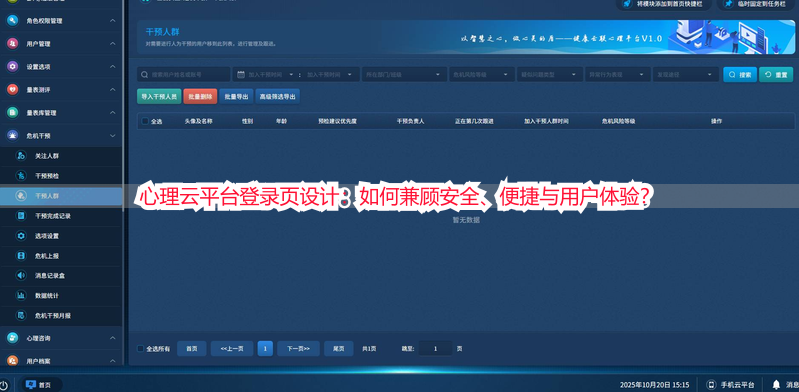Screen dimensions: 799x392
Task: Click the 数据统计 bar chart icon
Action: pyautogui.click(x=21, y=295)
